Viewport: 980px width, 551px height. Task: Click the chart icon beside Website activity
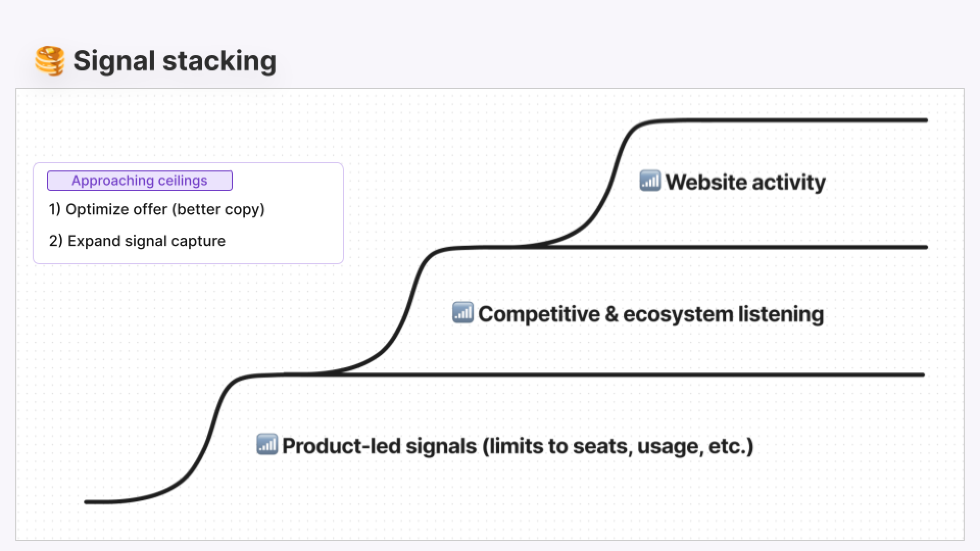650,181
